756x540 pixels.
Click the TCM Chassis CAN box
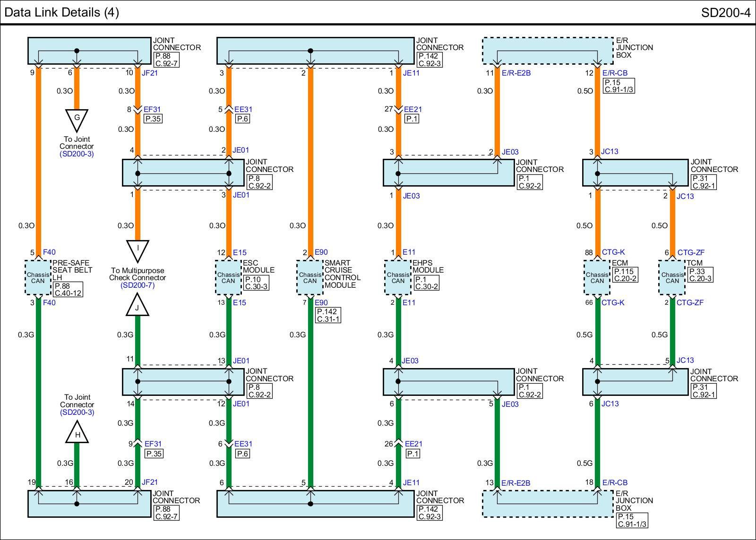pos(672,277)
